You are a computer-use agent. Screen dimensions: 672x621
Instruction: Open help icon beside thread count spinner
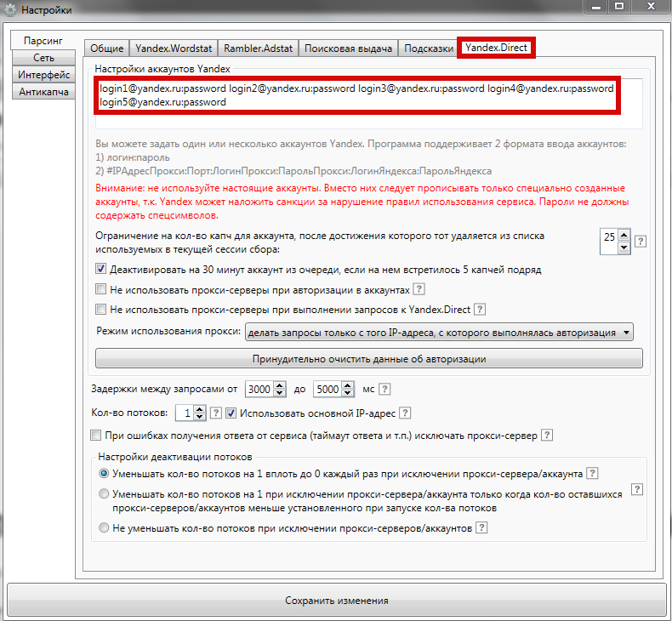[x=216, y=413]
